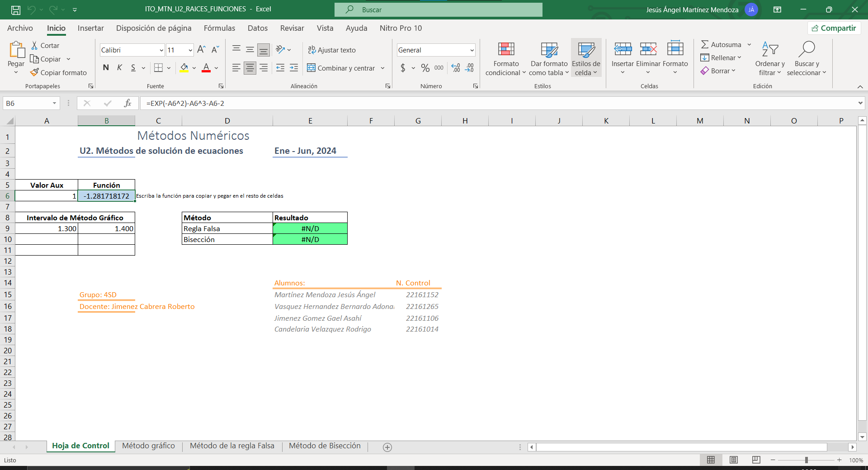868x470 pixels.
Task: Expand the formula bar
Action: tap(860, 103)
